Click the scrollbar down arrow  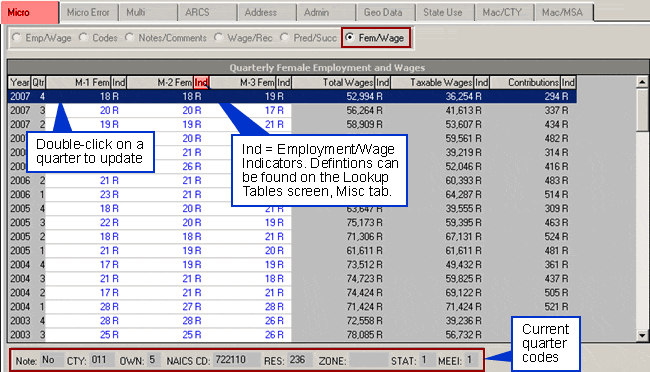click(642, 335)
